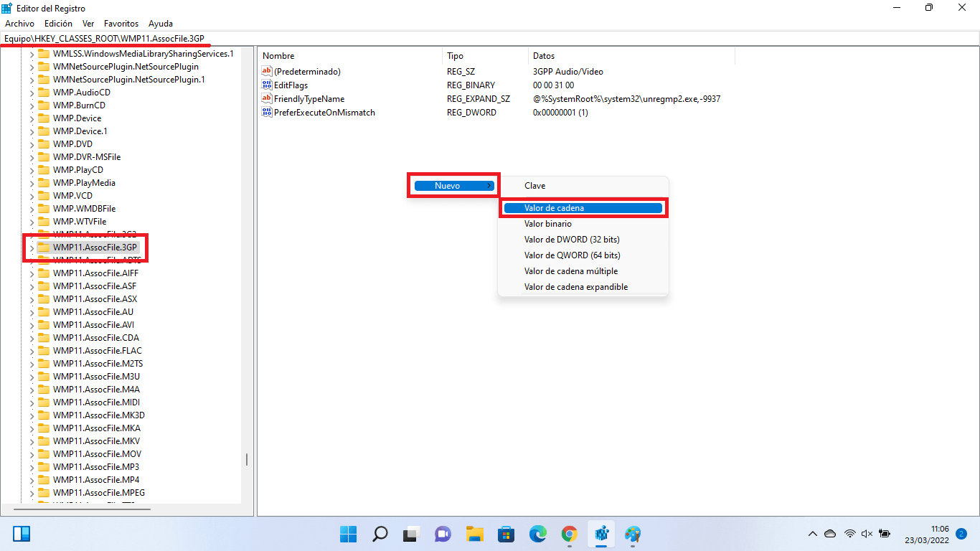Viewport: 980px width, 551px height.
Task: Expand the WMP11.AssocFile.MKV key
Action: coord(32,441)
